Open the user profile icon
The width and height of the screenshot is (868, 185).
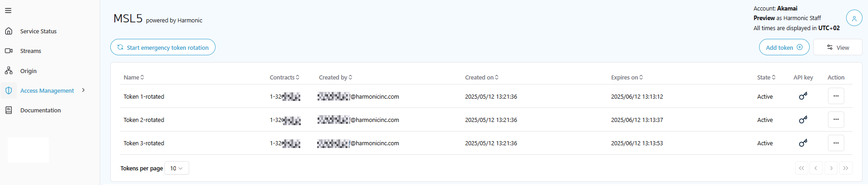pyautogui.click(x=854, y=18)
